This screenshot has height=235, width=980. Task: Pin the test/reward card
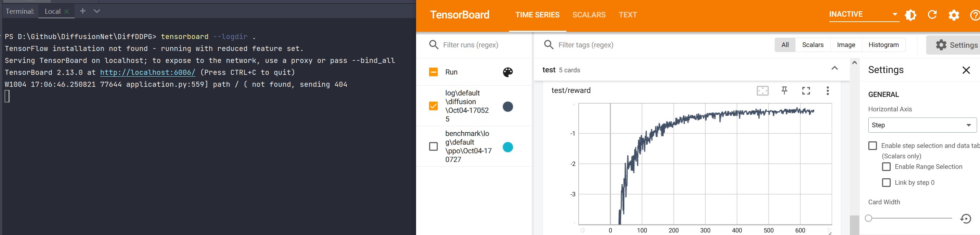point(784,91)
